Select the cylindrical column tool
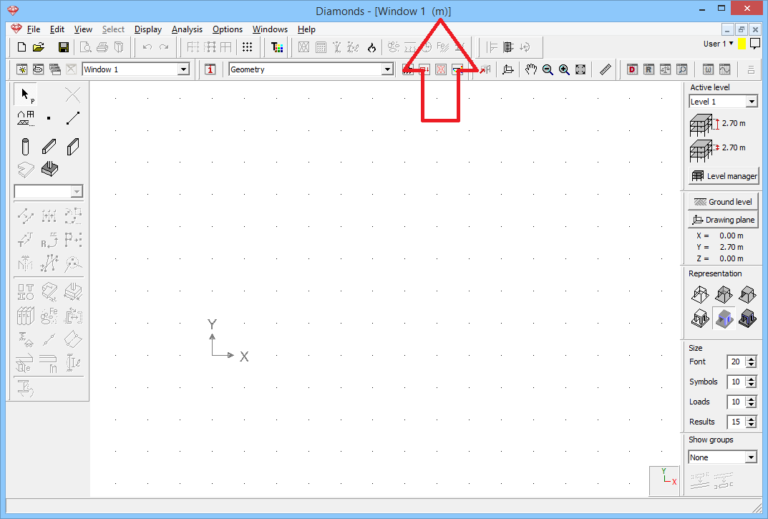The image size is (768, 519). point(25,146)
